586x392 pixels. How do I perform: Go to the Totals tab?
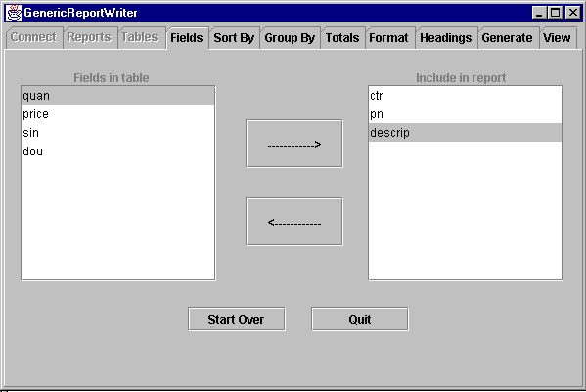(x=342, y=38)
